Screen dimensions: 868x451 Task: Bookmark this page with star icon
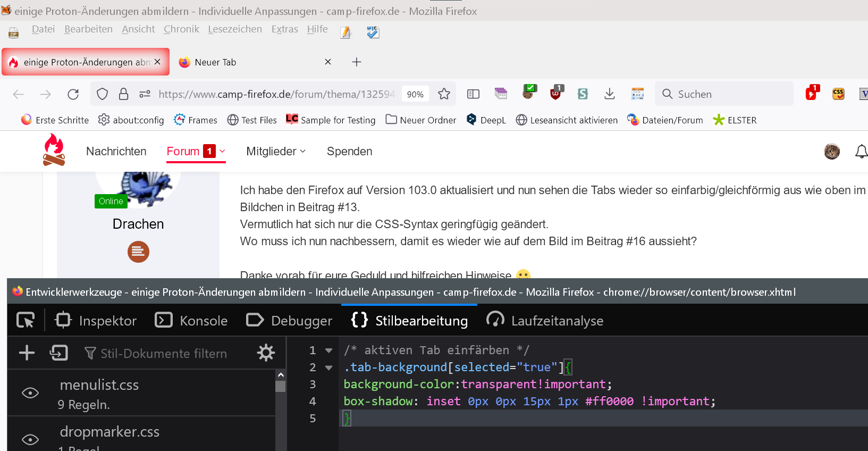click(444, 94)
